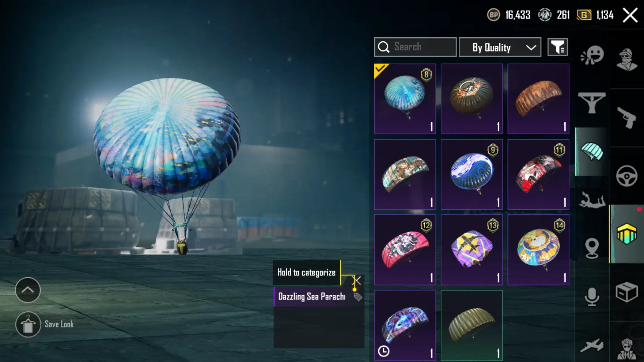Open the pistol weapon skins category
The image size is (644, 362).
(627, 118)
